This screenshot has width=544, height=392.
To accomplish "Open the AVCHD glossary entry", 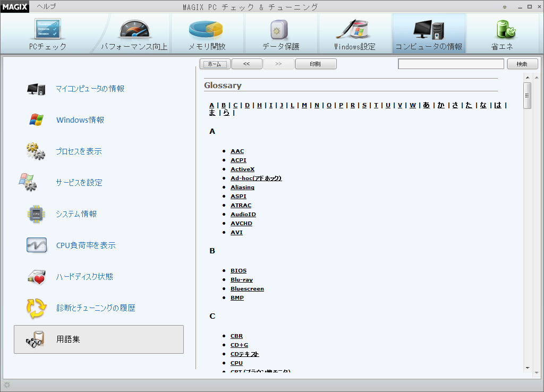I will [x=242, y=224].
